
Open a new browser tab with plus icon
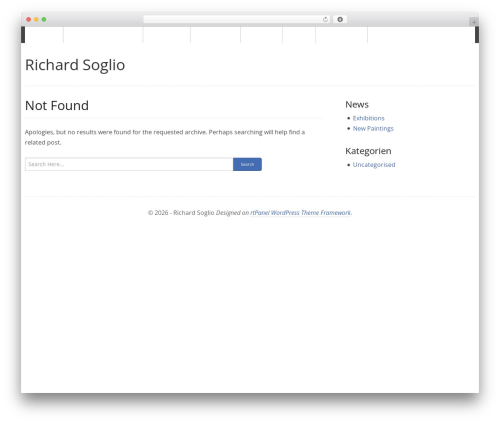click(474, 22)
